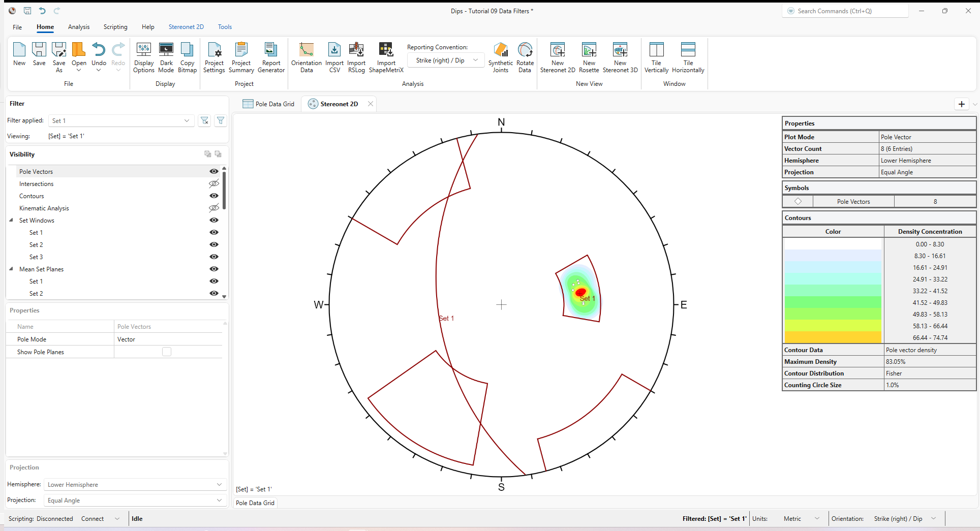Enable the Show Pole Planes checkbox
Viewport: 980px width, 531px height.
pyautogui.click(x=167, y=351)
